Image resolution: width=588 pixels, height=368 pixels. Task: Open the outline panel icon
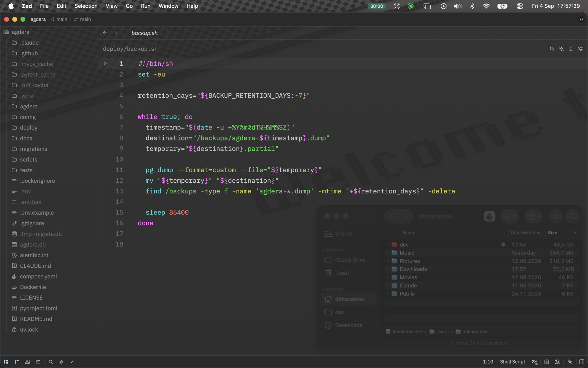(x=38, y=362)
